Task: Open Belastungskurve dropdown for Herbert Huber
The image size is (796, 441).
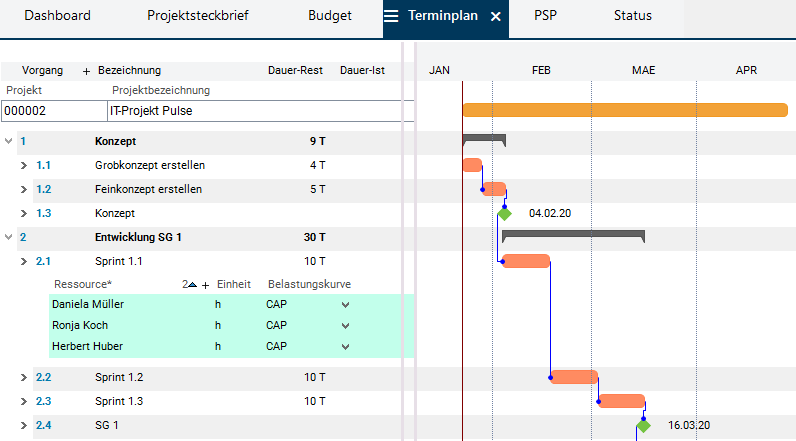Action: 346,348
